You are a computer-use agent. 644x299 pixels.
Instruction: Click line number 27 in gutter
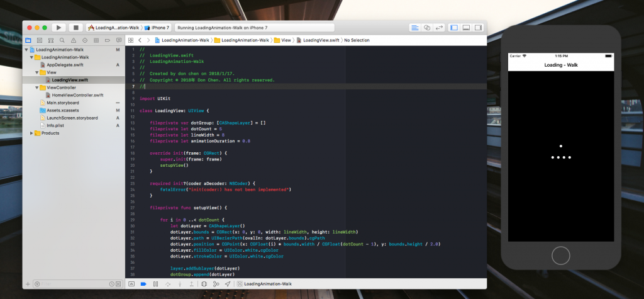pyautogui.click(x=132, y=208)
